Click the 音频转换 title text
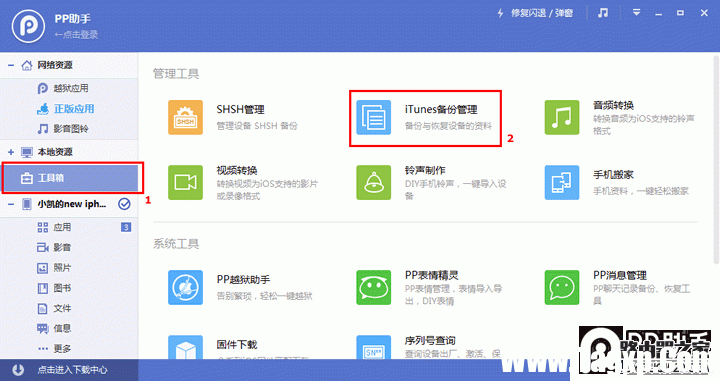720x381 pixels. click(613, 105)
